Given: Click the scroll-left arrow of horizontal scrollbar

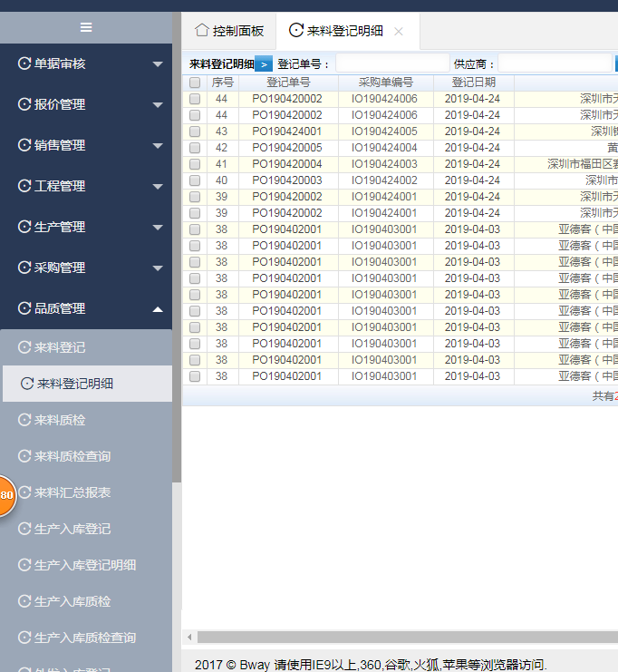Looking at the screenshot, I should 188,637.
